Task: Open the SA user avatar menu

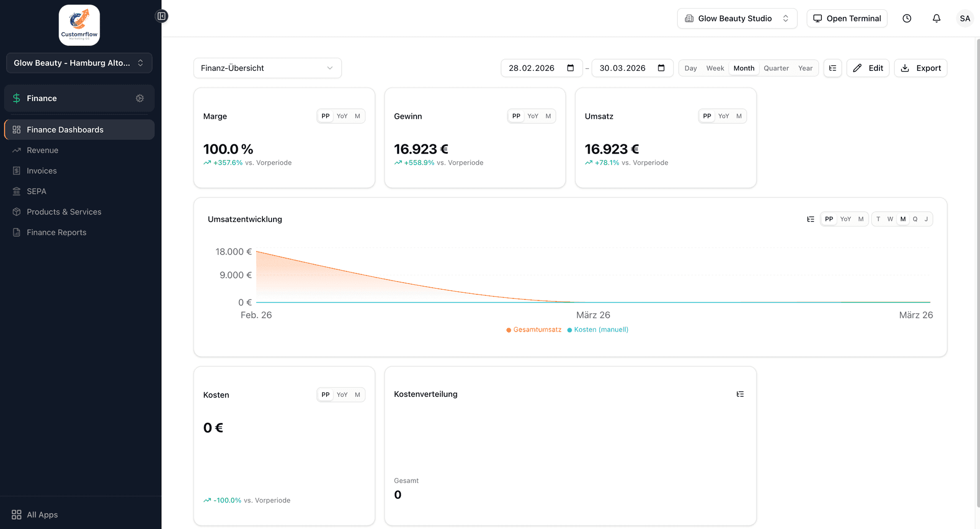Action: pos(964,18)
